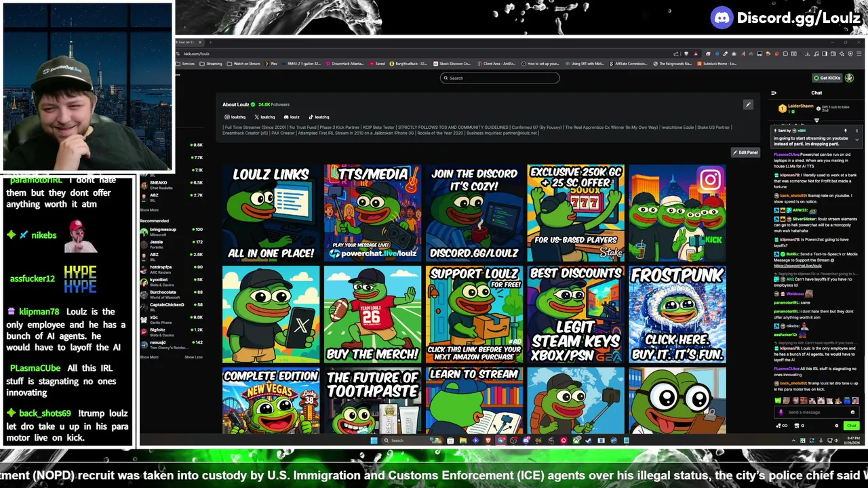The height and width of the screenshot is (488, 868).
Task: Open the New Vegas Complete Edition panel
Action: [x=271, y=401]
